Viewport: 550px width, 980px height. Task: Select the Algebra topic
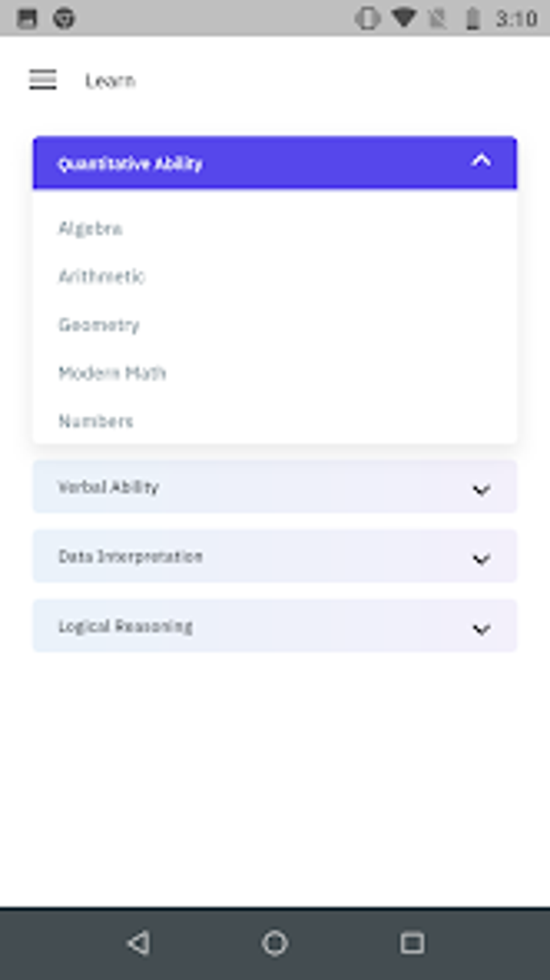[91, 228]
